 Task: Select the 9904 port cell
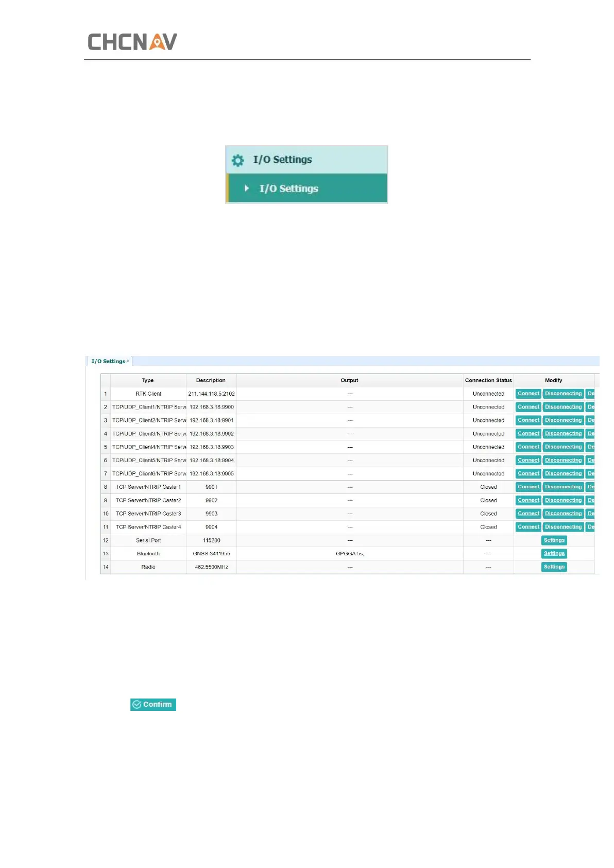[211, 527]
